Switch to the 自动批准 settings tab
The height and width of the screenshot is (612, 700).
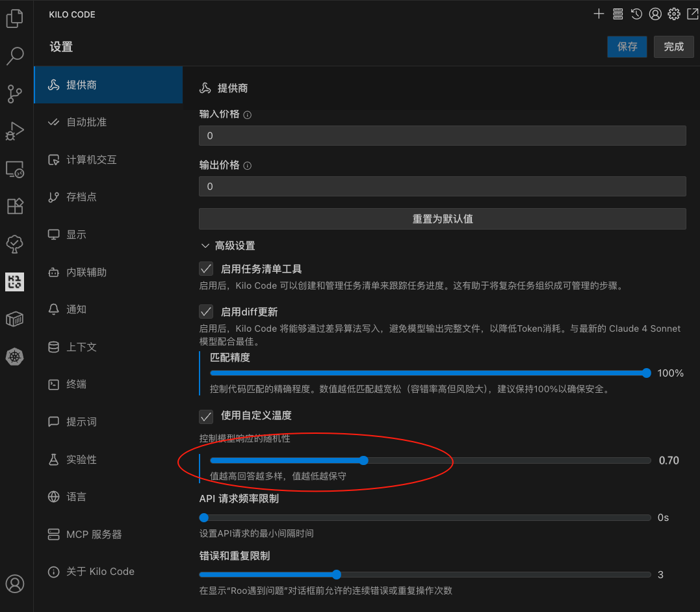pos(86,122)
